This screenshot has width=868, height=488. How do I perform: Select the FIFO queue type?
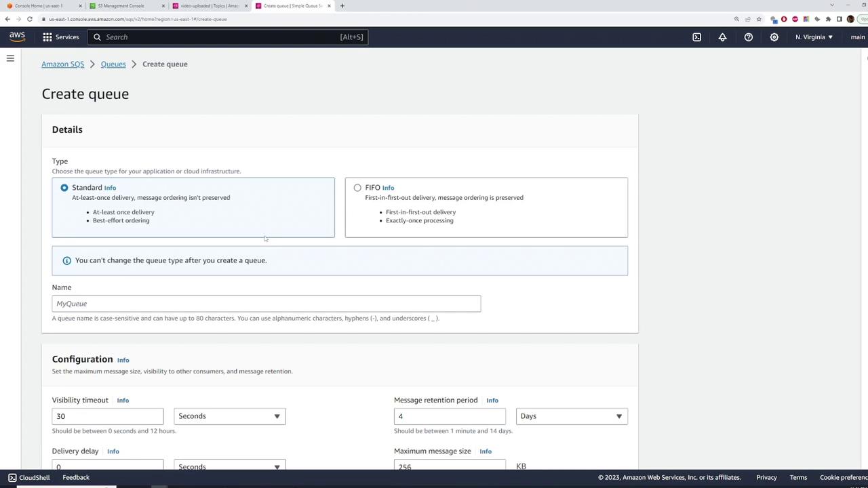tap(357, 188)
